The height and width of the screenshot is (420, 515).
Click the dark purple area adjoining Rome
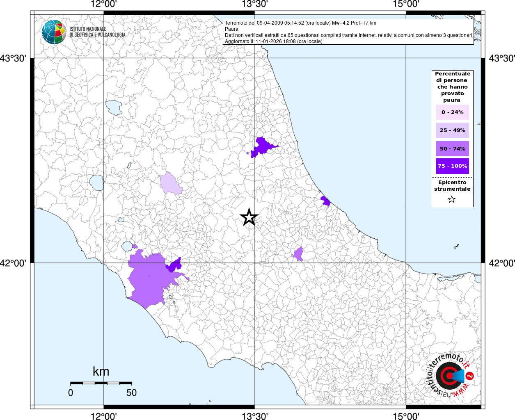174,265
